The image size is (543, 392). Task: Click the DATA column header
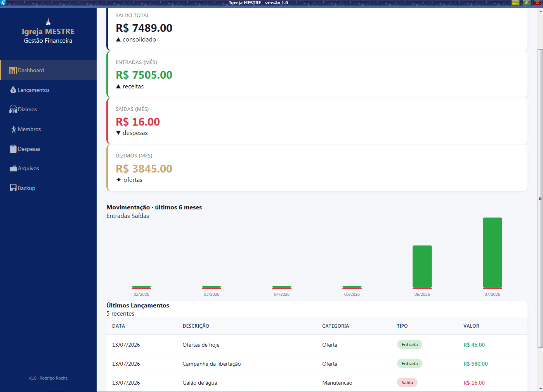[118, 326]
